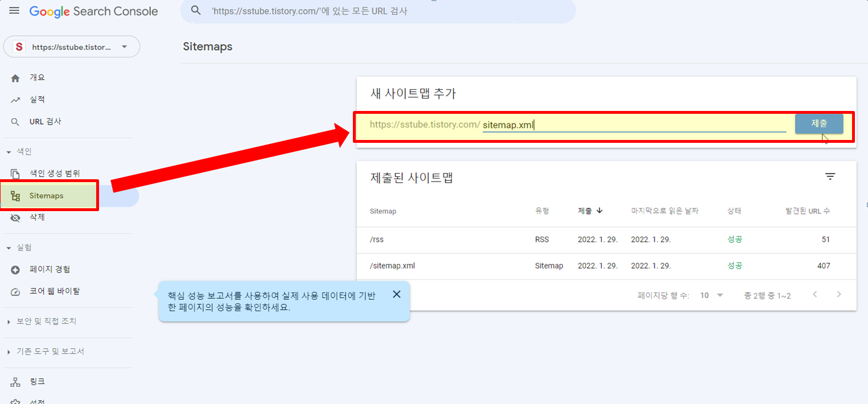Click the Sitemap column header

pos(383,211)
